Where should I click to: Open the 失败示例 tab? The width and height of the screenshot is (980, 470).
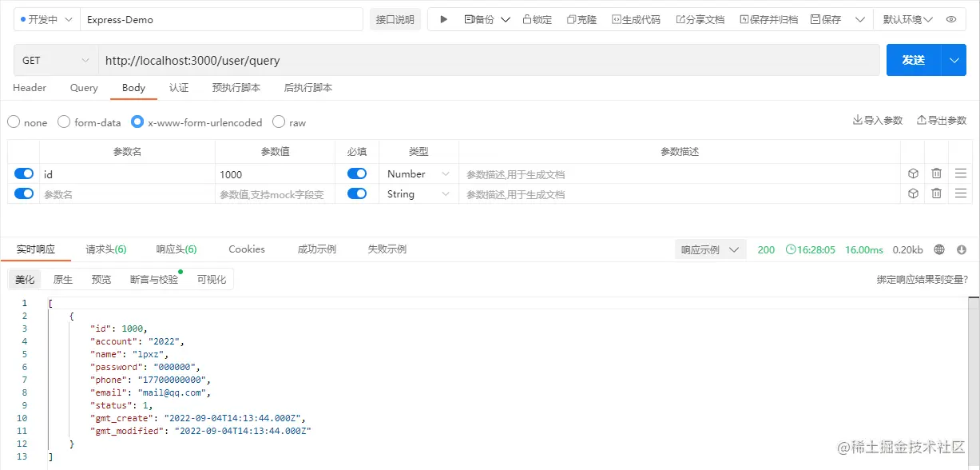(387, 249)
